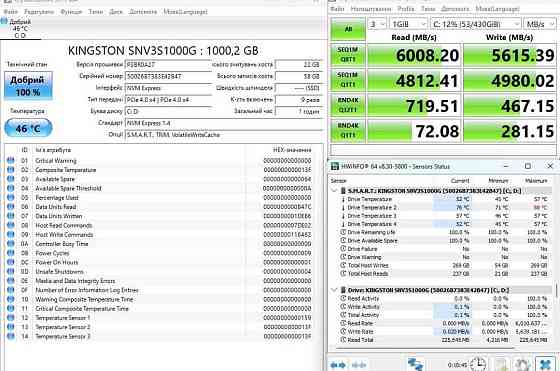The image size is (560, 371).
Task: Click the clock icon beside Read Activity
Action: (343, 298)
